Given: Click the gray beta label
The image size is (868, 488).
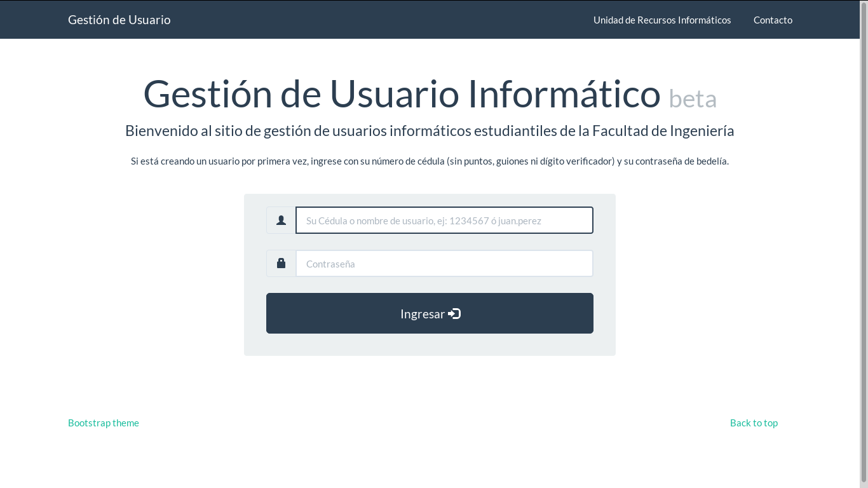Looking at the screenshot, I should tap(693, 98).
